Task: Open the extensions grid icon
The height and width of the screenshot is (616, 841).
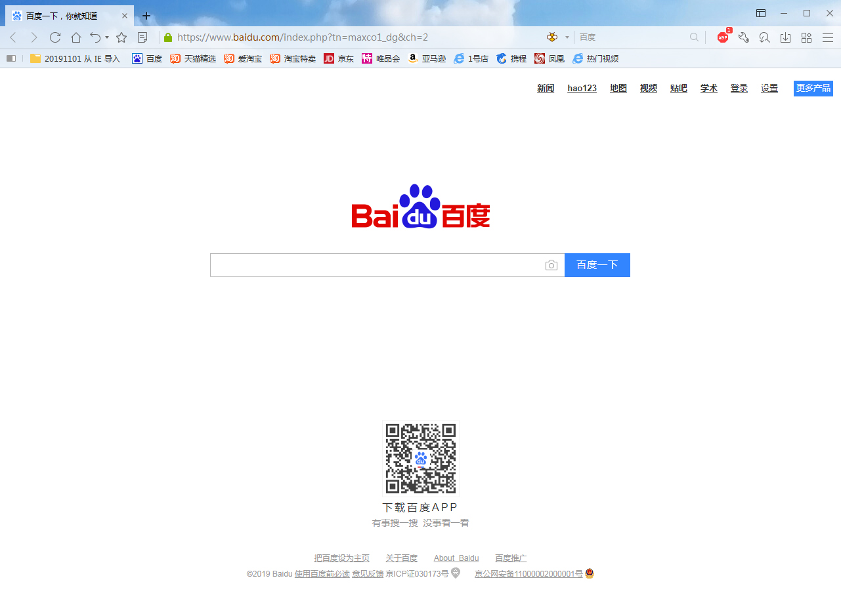Action: (x=806, y=37)
